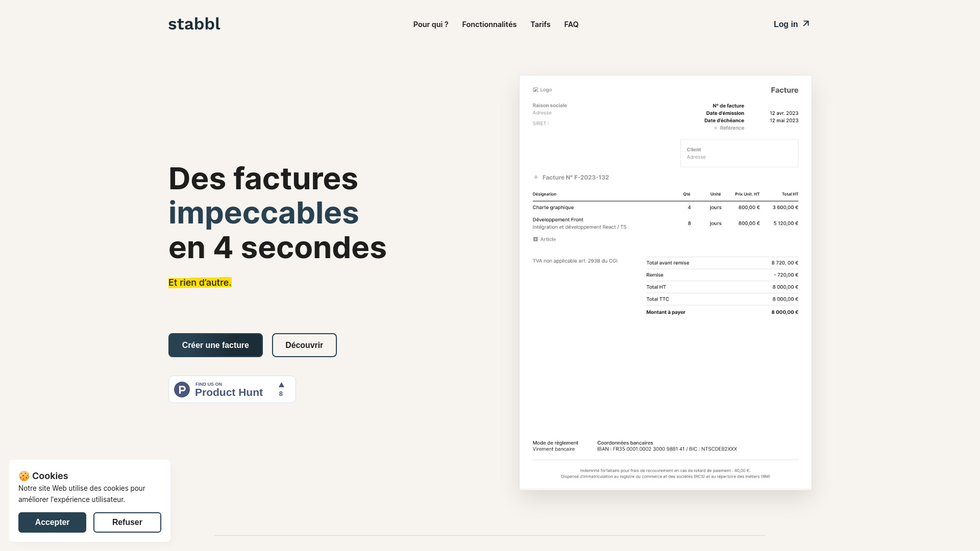Click the invoice logo placeholder icon

536,89
